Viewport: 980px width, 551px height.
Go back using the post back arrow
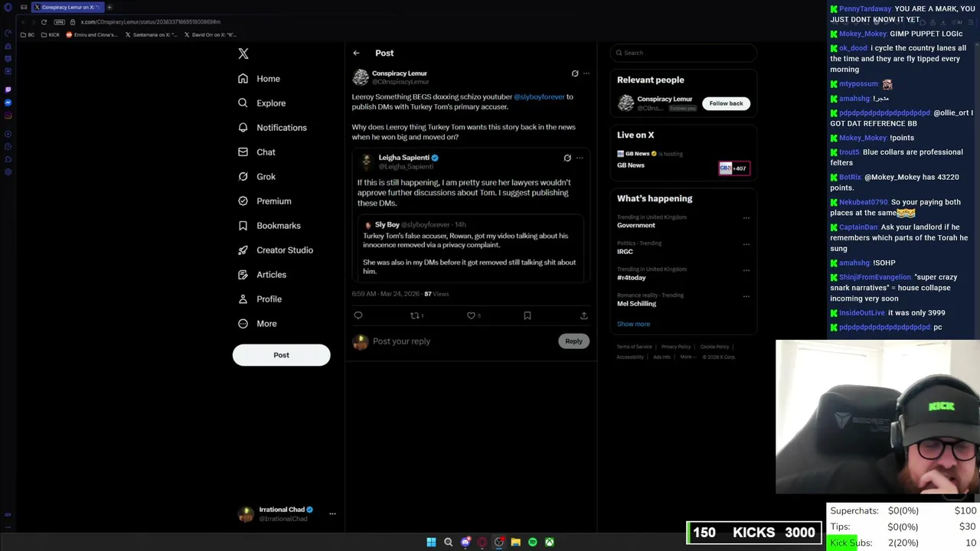pyautogui.click(x=356, y=53)
